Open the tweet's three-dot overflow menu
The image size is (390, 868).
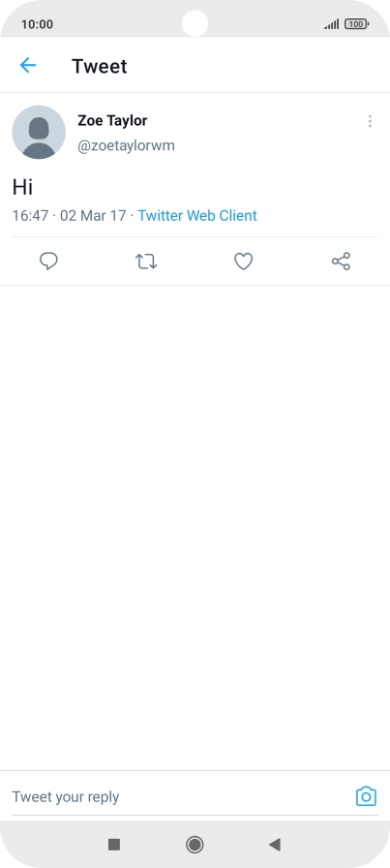370,121
